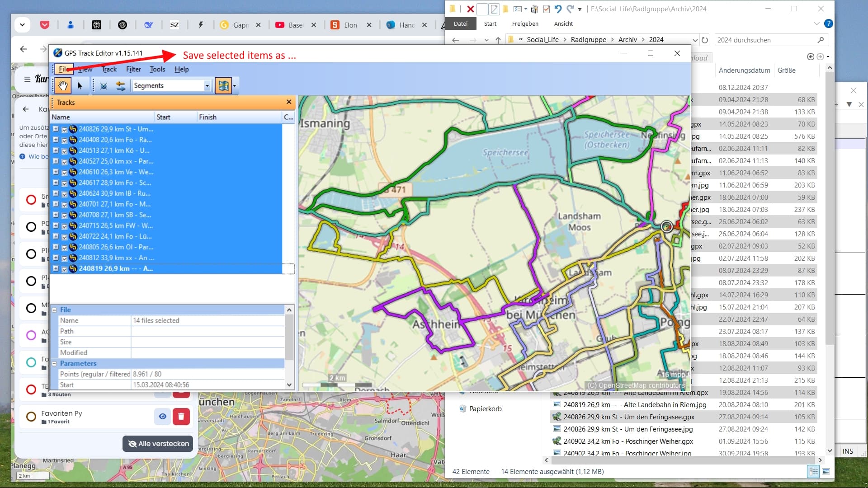Viewport: 868px width, 488px height.
Task: Open the Datei tab in Explorer
Action: pyautogui.click(x=461, y=23)
